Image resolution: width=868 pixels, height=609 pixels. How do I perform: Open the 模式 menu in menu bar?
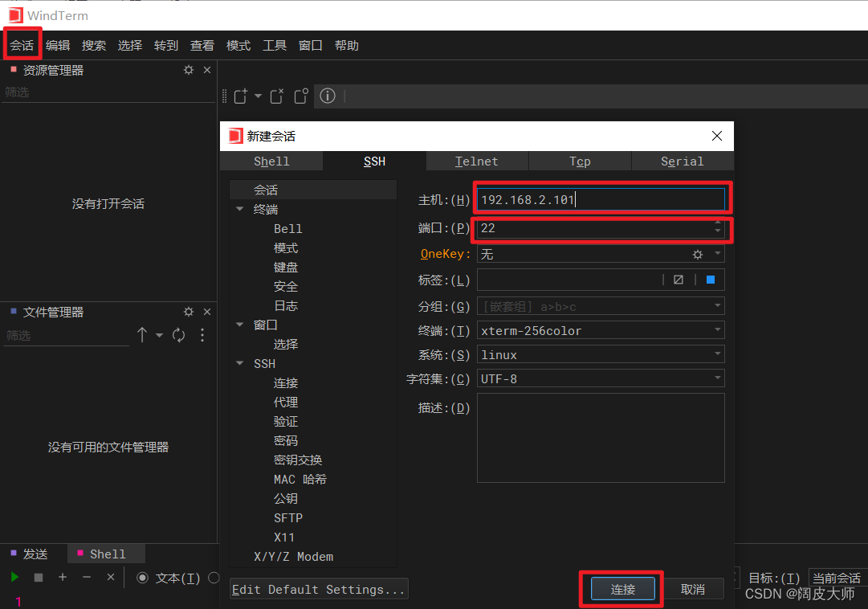pos(238,46)
